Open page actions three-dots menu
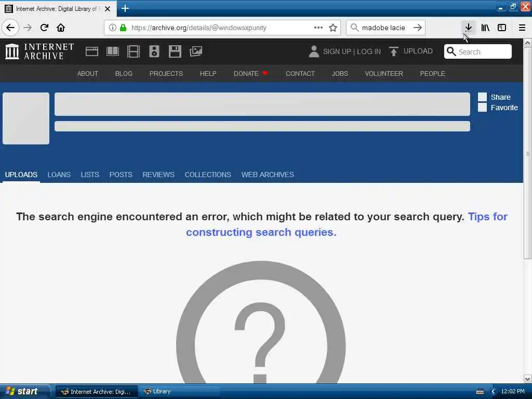This screenshot has width=532, height=399. click(318, 28)
